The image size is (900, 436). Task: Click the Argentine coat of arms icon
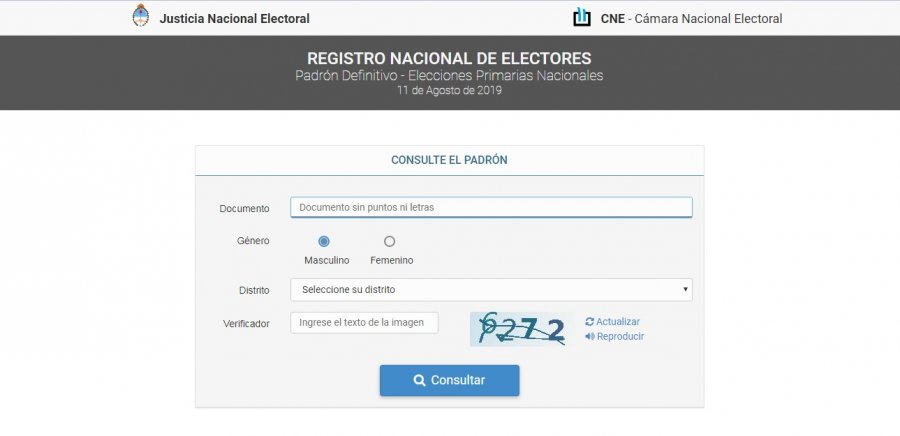[140, 16]
